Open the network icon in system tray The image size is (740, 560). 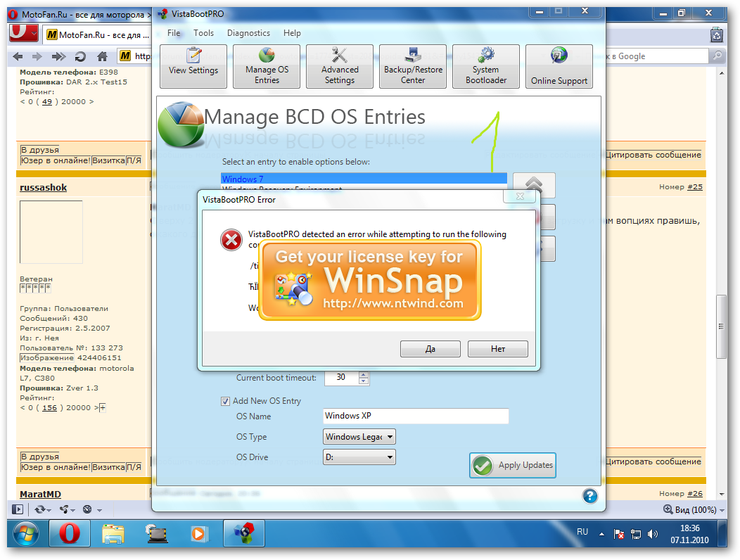tap(636, 534)
